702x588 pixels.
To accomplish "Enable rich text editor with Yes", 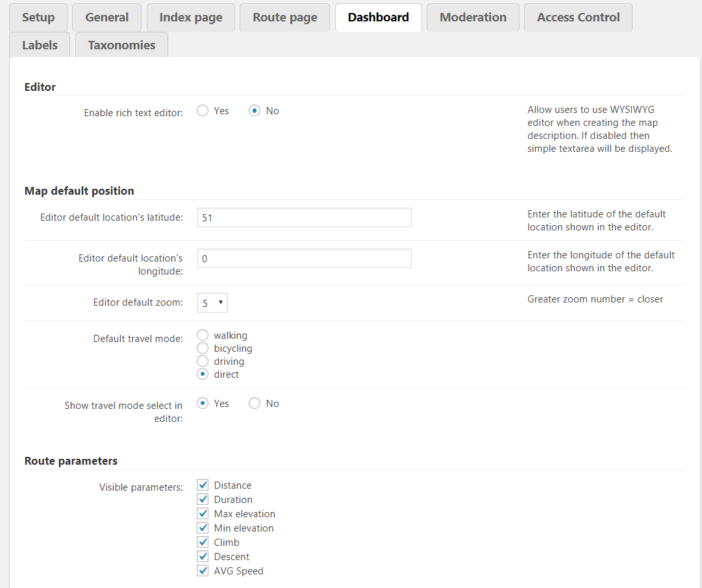I will pos(203,111).
